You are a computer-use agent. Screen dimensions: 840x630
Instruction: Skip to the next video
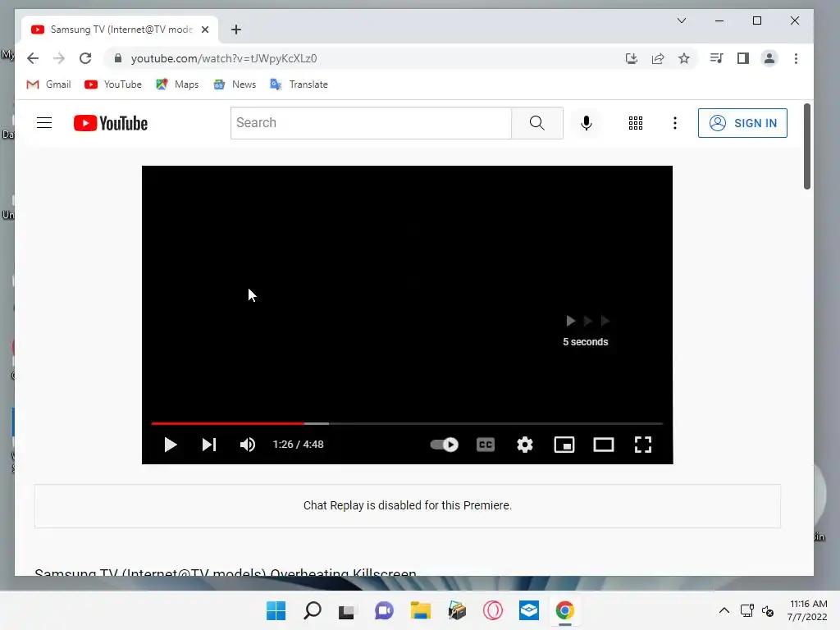209,445
